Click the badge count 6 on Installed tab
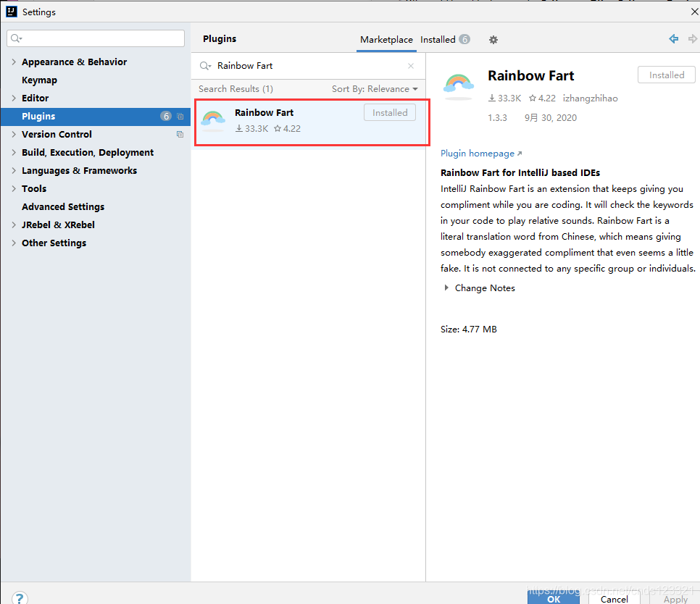This screenshot has width=700, height=604. (x=464, y=39)
